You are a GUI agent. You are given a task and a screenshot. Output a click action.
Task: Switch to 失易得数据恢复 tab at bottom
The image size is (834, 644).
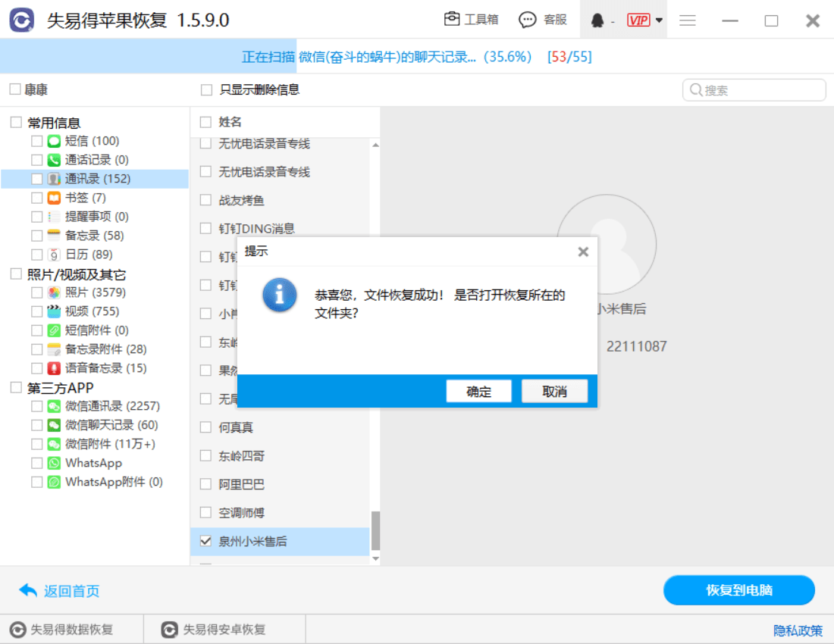pos(72,628)
